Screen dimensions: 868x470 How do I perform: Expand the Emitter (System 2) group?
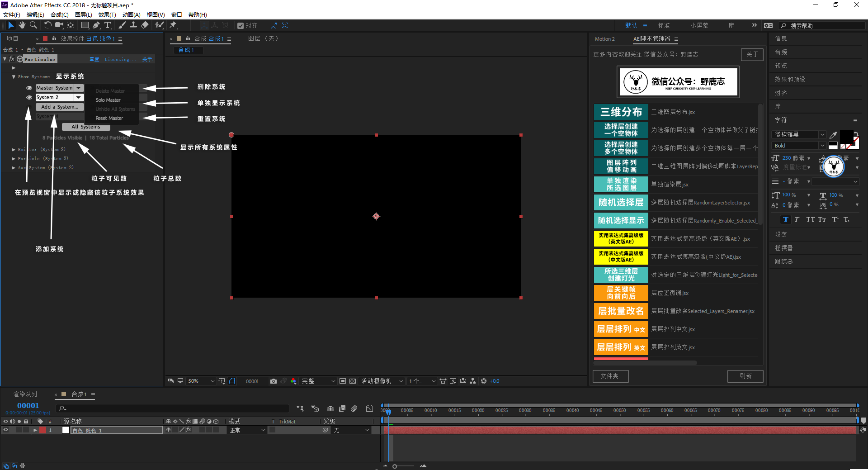[14, 149]
